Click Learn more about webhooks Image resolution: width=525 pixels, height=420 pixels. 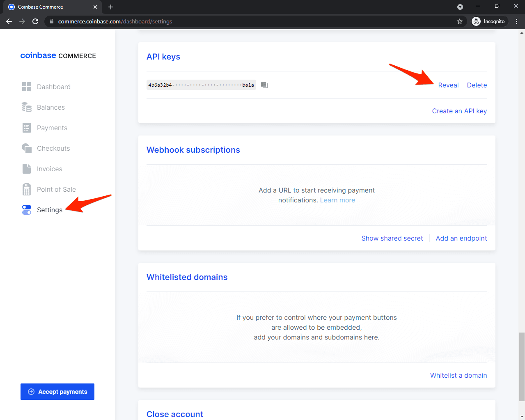pos(337,200)
